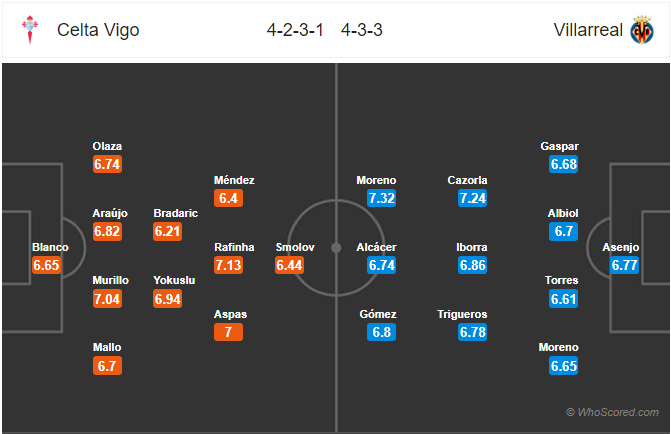Screen dimensions: 671x434
Task: Click Alcácer's 6.74 rating badge
Action: pyautogui.click(x=382, y=265)
